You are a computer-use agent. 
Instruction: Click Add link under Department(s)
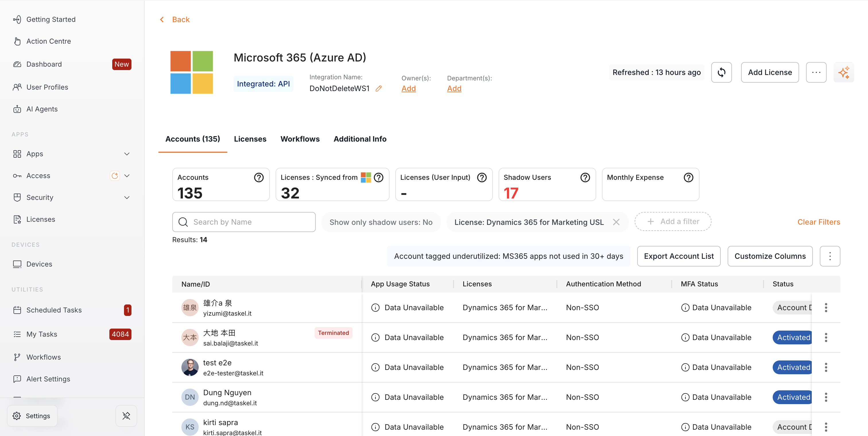click(454, 88)
